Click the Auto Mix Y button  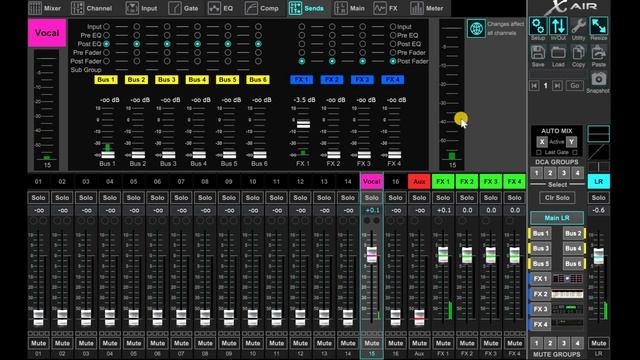[x=571, y=142]
